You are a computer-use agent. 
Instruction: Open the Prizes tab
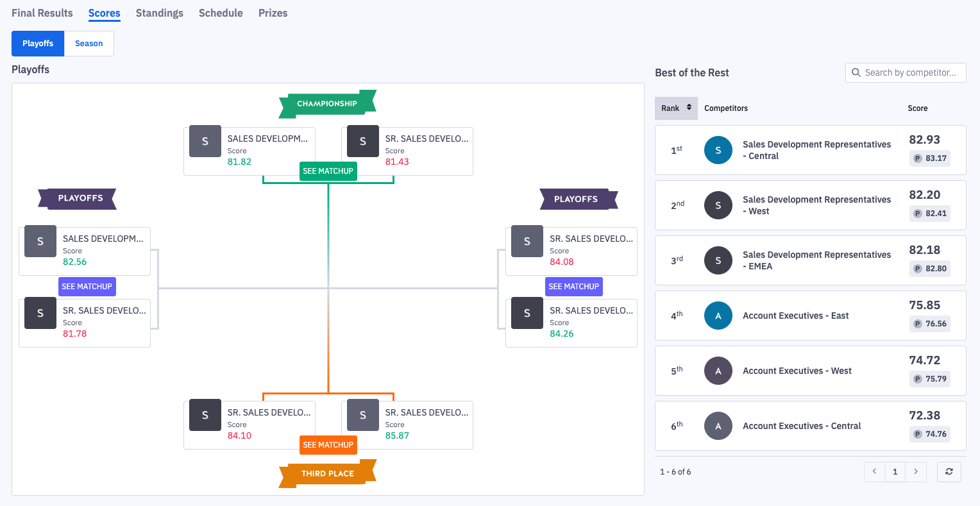tap(273, 13)
